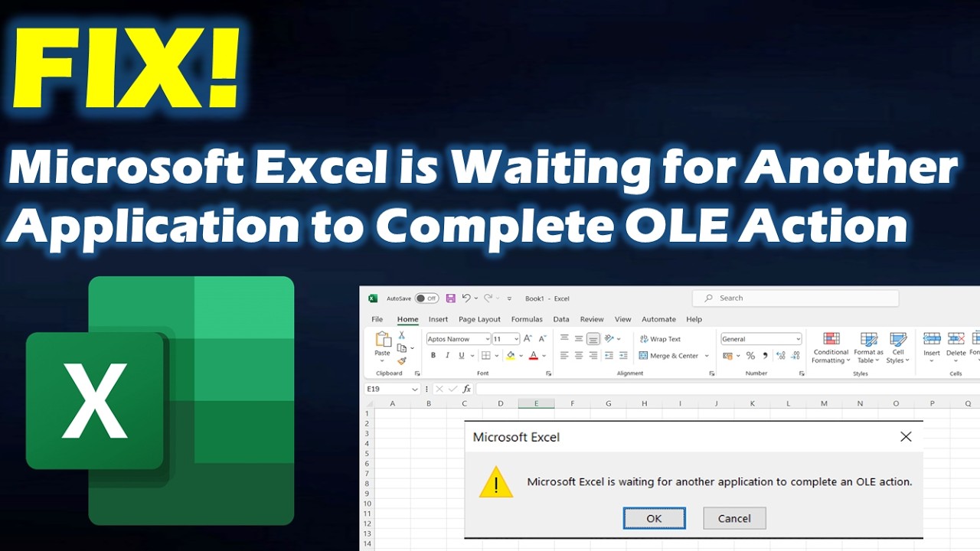The image size is (980, 551).
Task: Switch to the Data tab
Action: (x=561, y=319)
